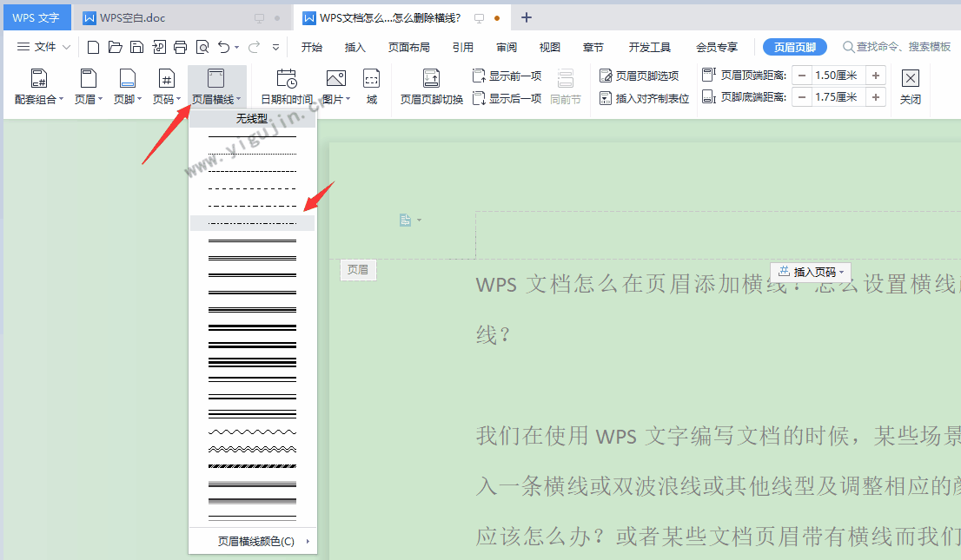
Task: Select the highlighted dash-dot line style
Action: click(253, 223)
